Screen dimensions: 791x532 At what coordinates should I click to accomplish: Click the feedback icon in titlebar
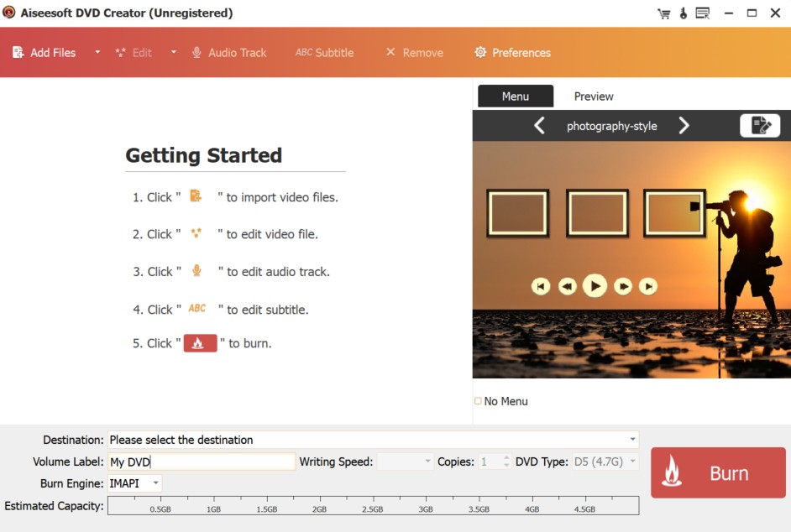click(702, 13)
